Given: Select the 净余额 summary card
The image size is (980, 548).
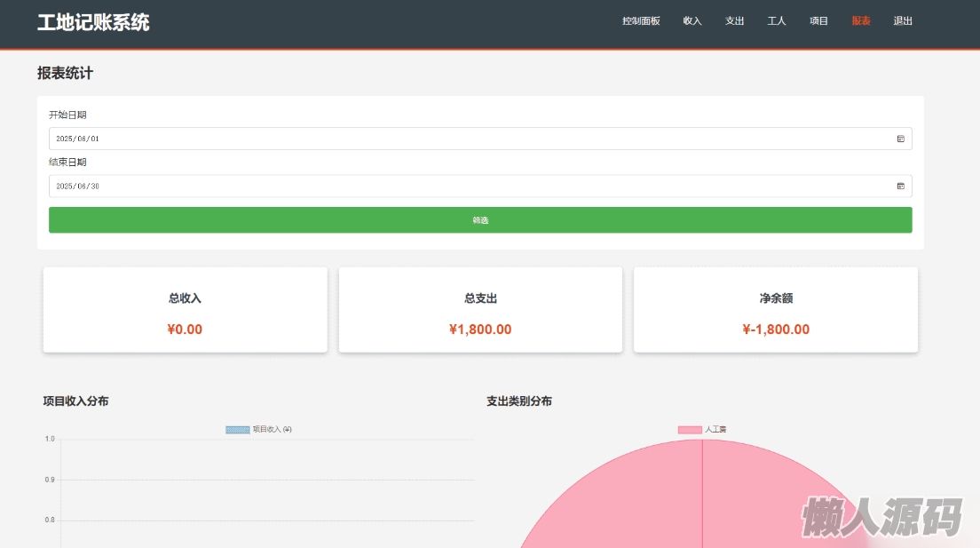Looking at the screenshot, I should click(x=776, y=310).
